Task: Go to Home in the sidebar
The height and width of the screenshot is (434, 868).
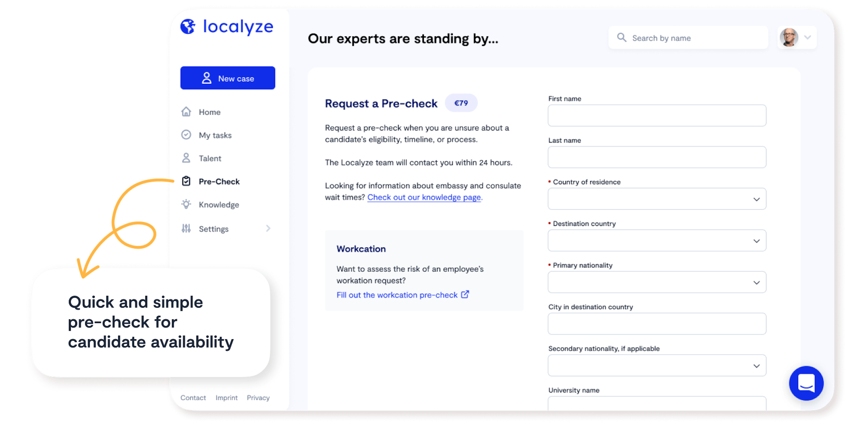Action: (209, 112)
